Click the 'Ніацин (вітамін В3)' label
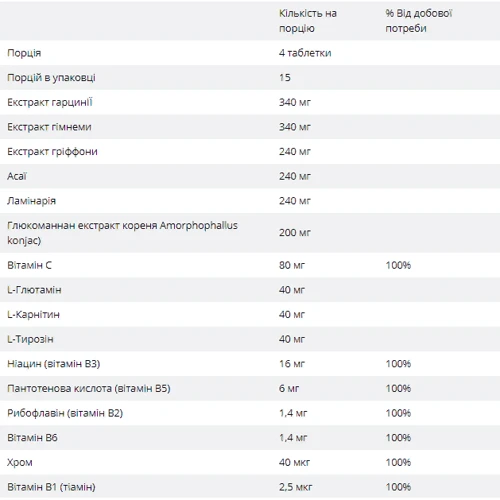This screenshot has width=500, height=500. pyautogui.click(x=54, y=364)
